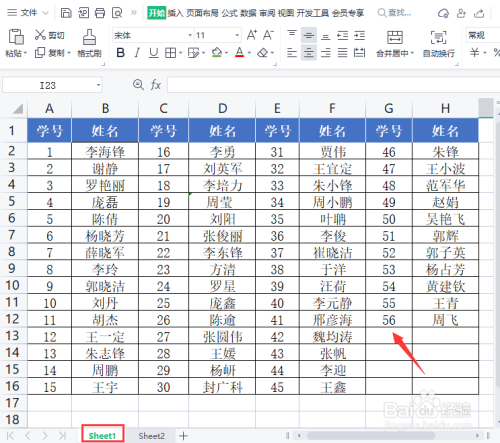This screenshot has height=443, width=500.
Task: Click the Copy icon
Action: (40, 53)
